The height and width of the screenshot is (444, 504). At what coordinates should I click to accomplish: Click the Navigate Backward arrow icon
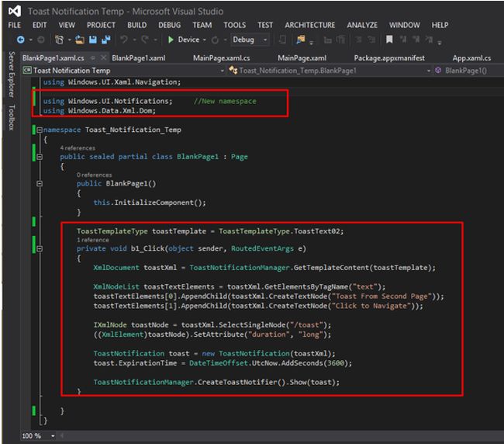click(21, 40)
